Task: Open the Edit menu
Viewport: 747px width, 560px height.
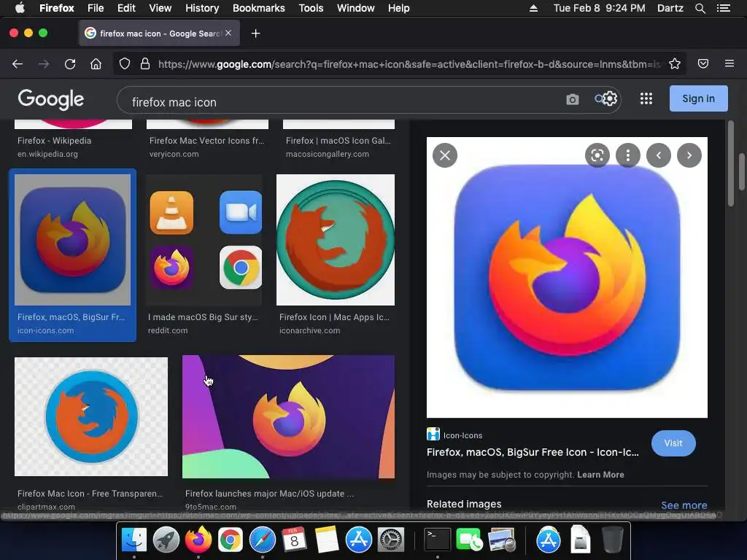Action: tap(126, 8)
